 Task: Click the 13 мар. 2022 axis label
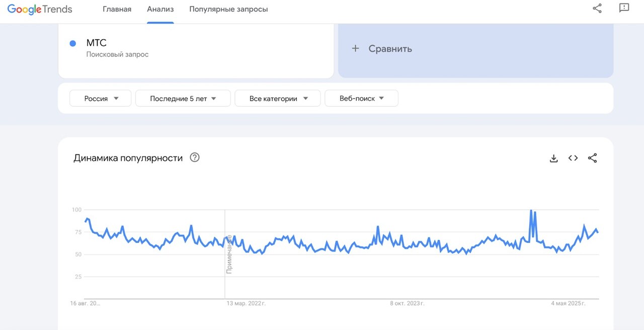(x=246, y=303)
